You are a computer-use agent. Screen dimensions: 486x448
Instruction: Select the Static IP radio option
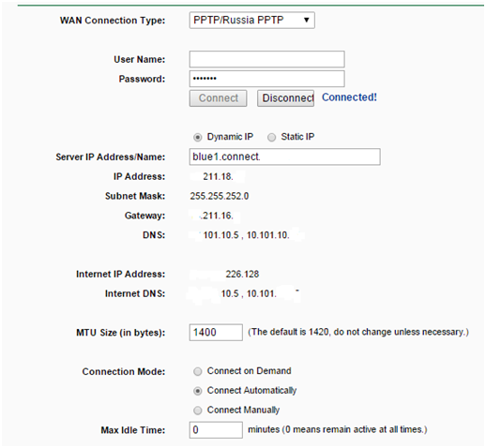pyautogui.click(x=271, y=137)
